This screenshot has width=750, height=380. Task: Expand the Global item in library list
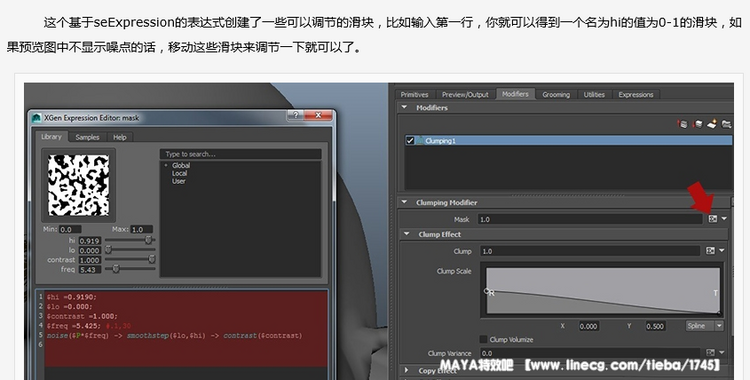166,165
